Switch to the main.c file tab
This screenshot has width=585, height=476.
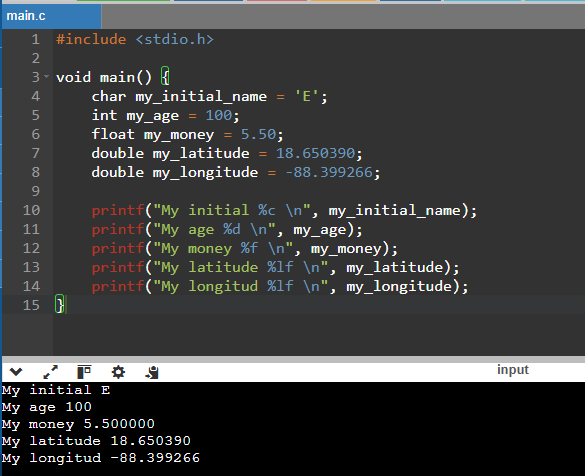coord(51,16)
